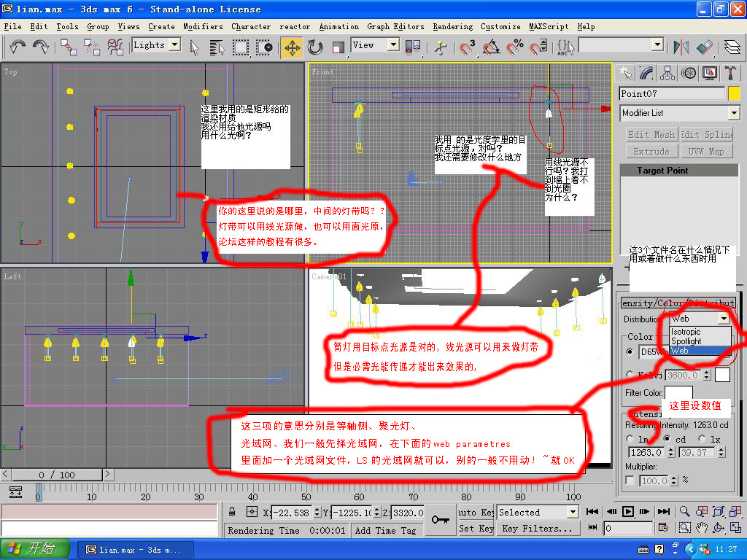Activate the Select Object arrow tool

pyautogui.click(x=194, y=47)
